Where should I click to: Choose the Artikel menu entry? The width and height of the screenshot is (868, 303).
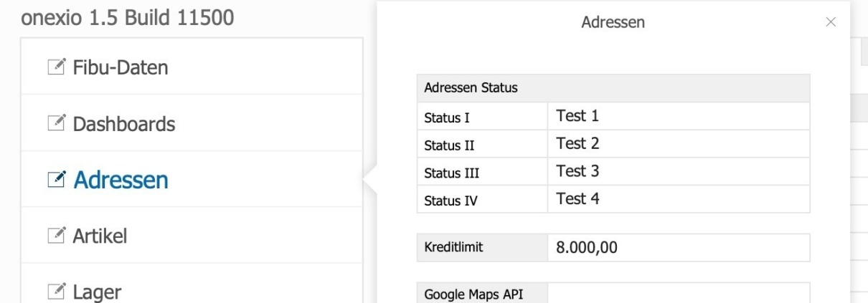[100, 236]
